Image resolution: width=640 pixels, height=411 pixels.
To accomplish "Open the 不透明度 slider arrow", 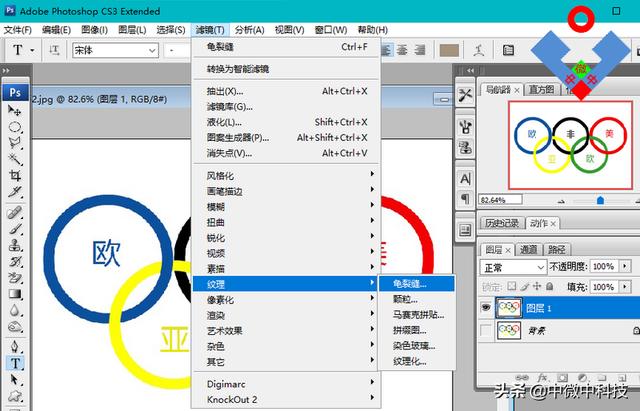I will click(x=625, y=267).
